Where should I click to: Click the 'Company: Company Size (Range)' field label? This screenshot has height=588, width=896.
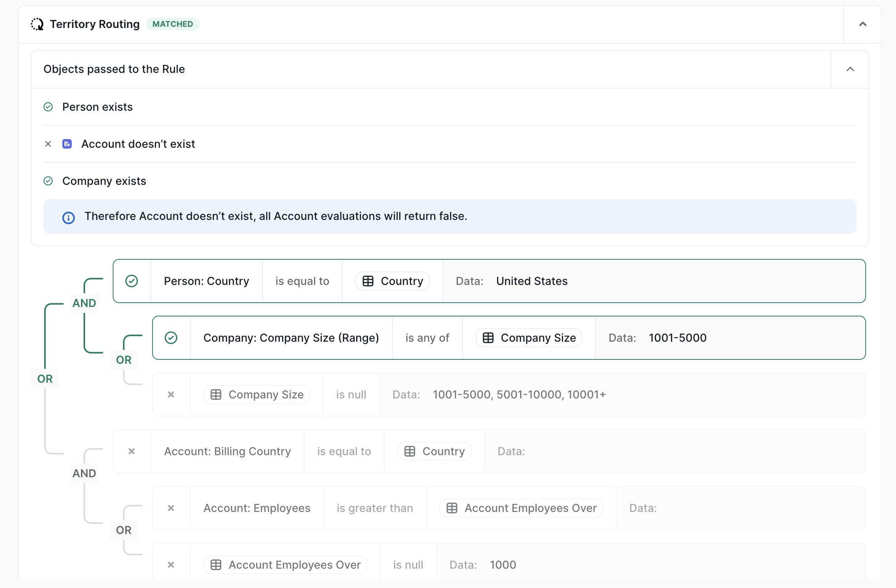point(291,338)
